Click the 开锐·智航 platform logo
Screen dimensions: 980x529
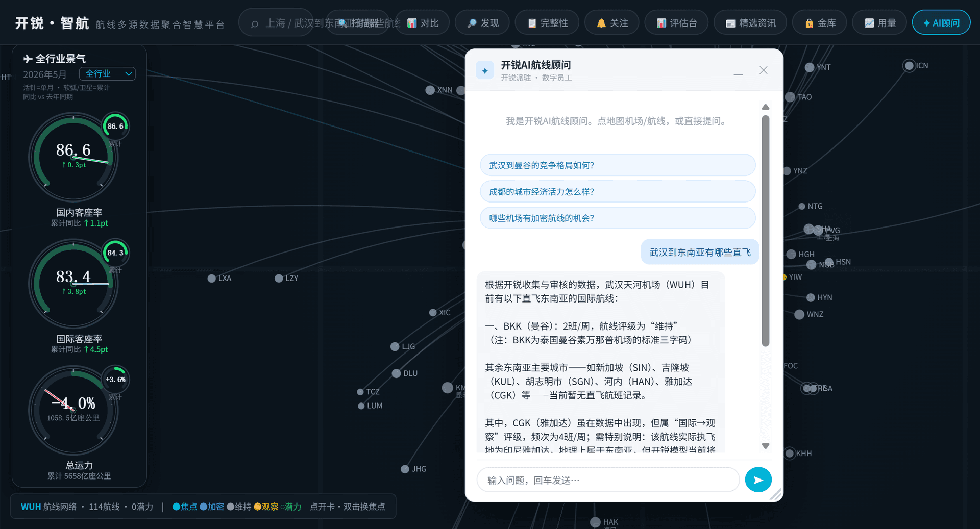[x=52, y=23]
